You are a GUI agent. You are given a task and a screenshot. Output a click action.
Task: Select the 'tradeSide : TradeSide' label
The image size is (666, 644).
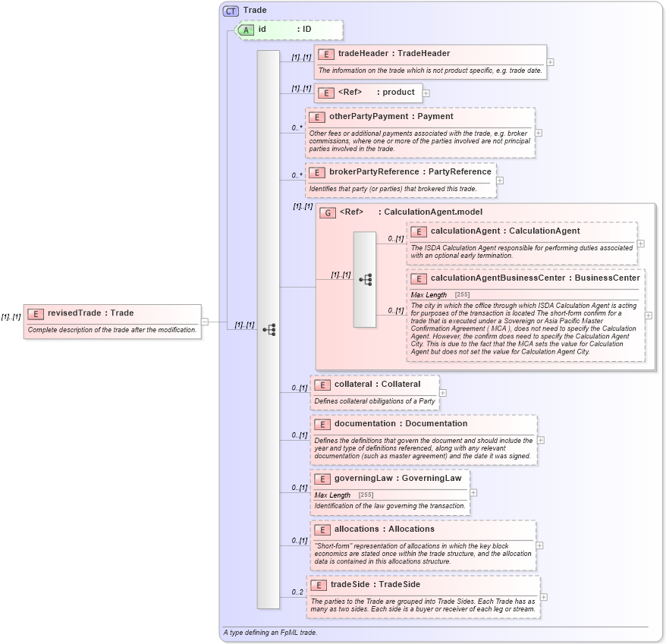coord(375,585)
